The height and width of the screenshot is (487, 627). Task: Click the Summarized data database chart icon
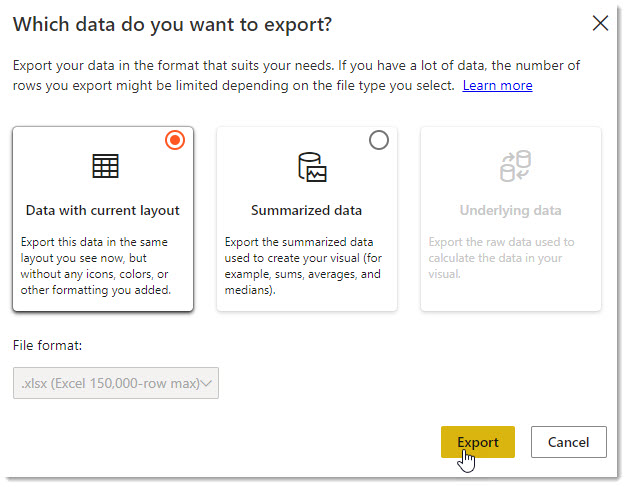[x=312, y=167]
